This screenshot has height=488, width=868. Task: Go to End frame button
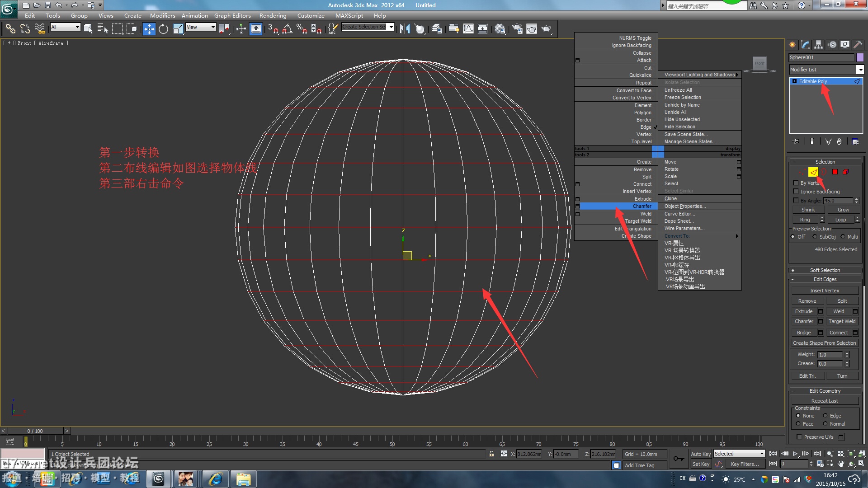(817, 454)
